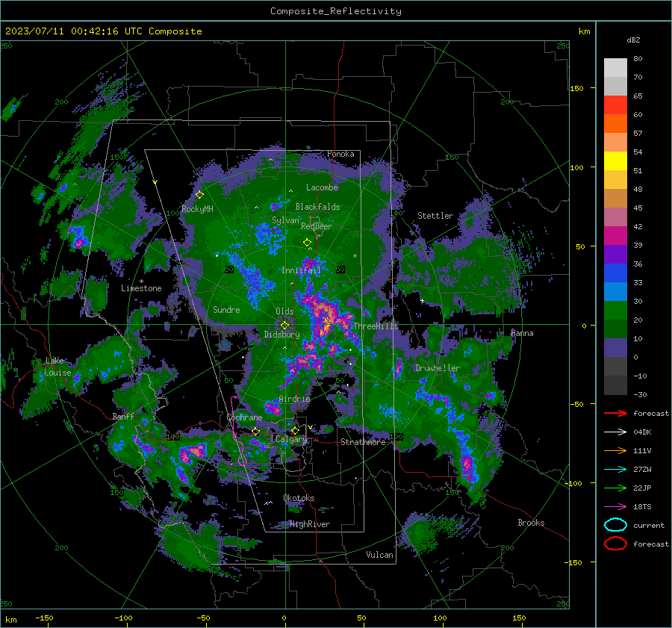
Task: Click the Airdrie city label
Action: click(x=294, y=399)
